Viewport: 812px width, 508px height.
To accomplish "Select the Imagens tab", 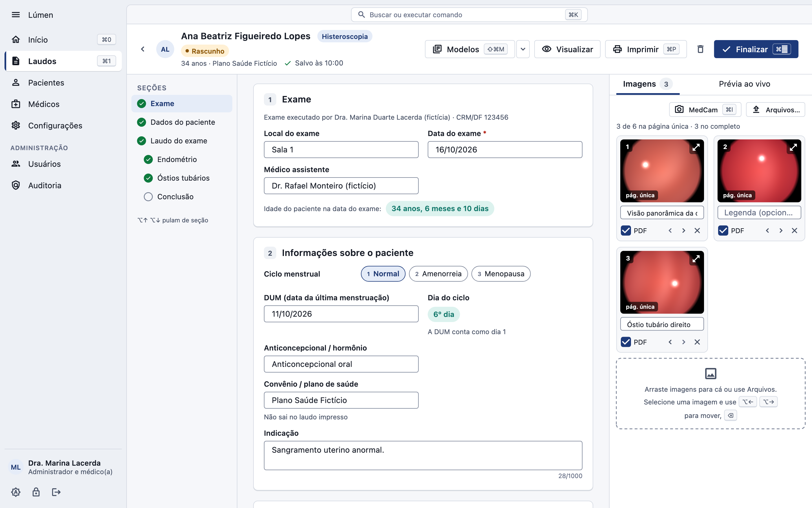I will [x=648, y=84].
